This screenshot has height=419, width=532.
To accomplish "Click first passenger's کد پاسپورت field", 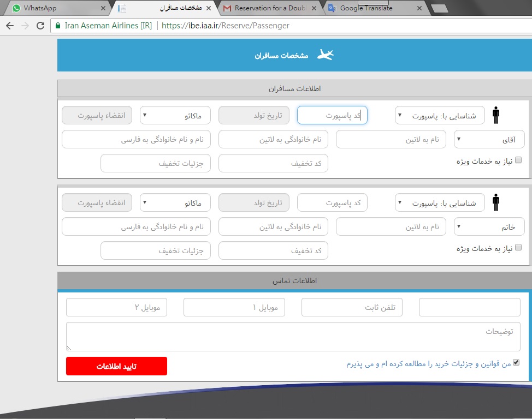I will click(x=332, y=115).
